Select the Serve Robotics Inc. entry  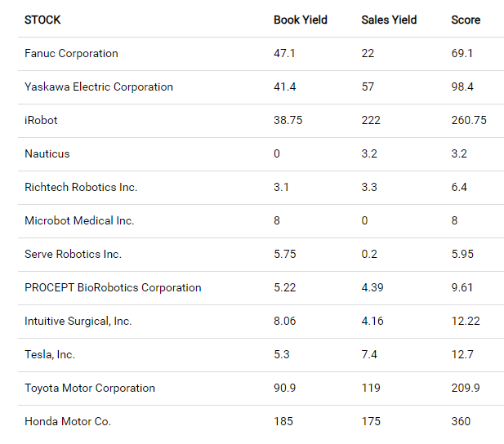point(73,254)
